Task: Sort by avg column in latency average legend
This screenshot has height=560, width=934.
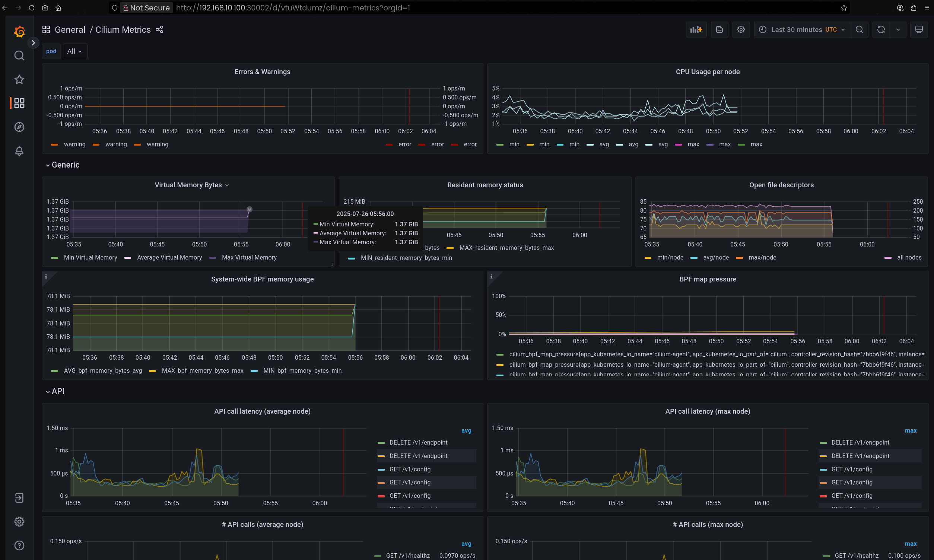Action: coord(466,430)
